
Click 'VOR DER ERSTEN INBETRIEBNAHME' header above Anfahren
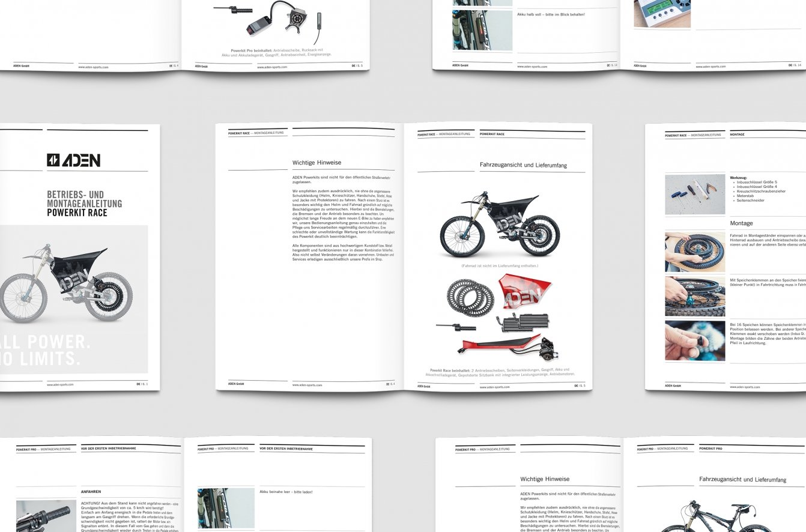tap(108, 448)
